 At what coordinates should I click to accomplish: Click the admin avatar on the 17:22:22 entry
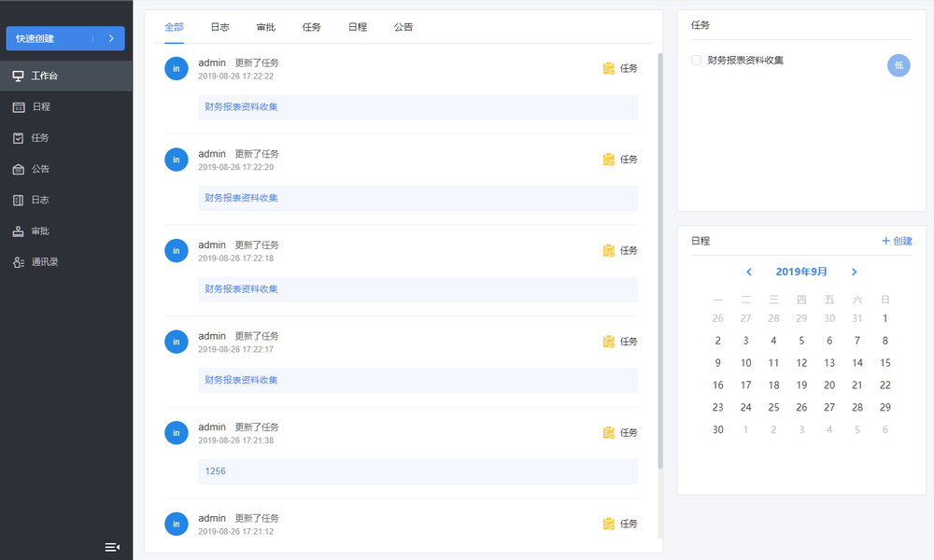(x=177, y=68)
